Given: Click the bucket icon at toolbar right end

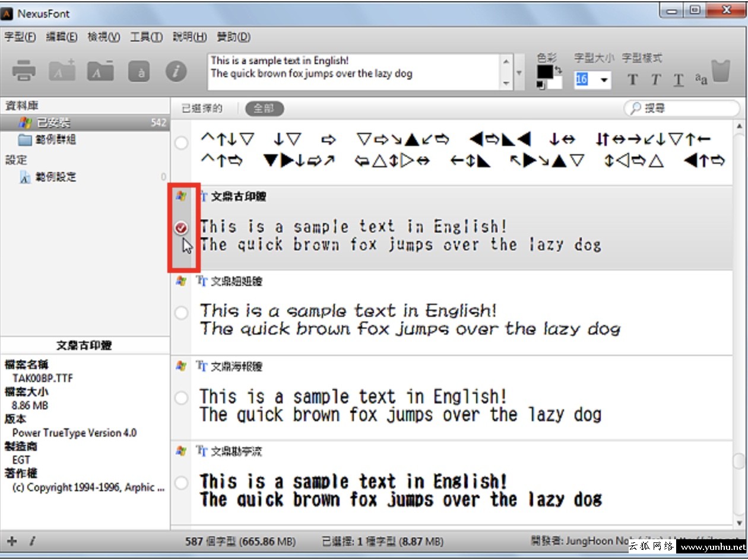Looking at the screenshot, I should 720,71.
